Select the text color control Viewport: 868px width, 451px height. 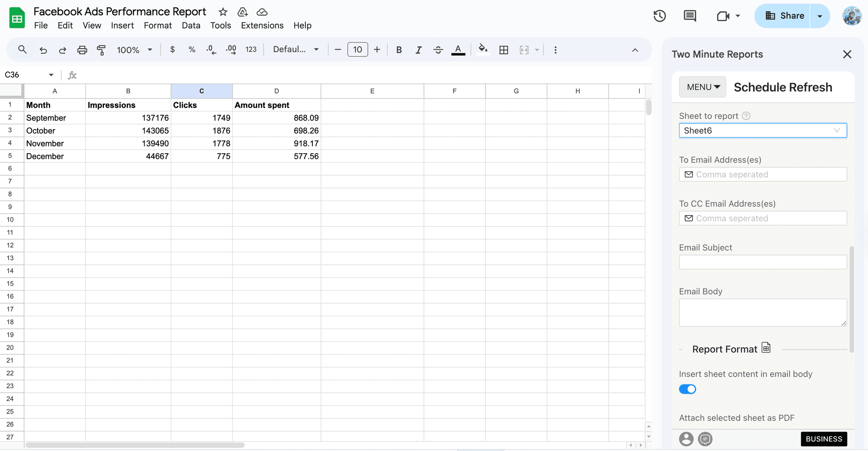(x=458, y=50)
